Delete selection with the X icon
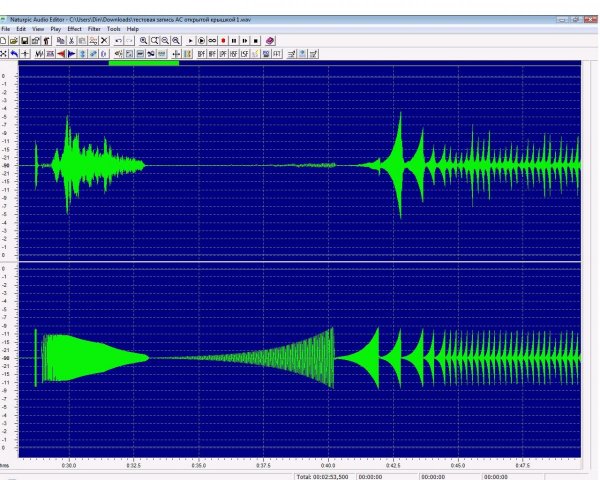 point(104,41)
